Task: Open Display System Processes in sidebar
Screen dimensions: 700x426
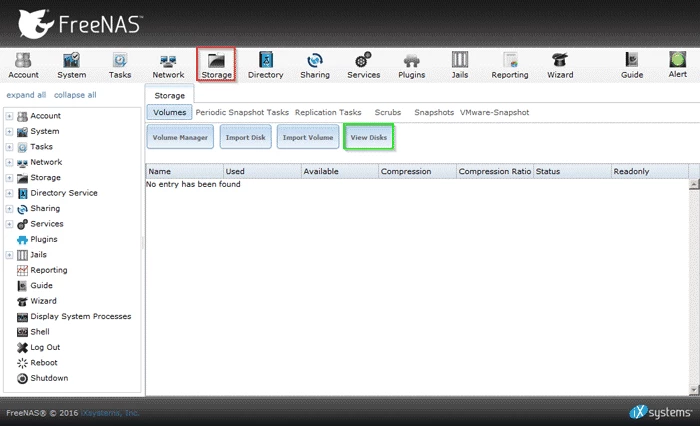Action: tap(74, 317)
